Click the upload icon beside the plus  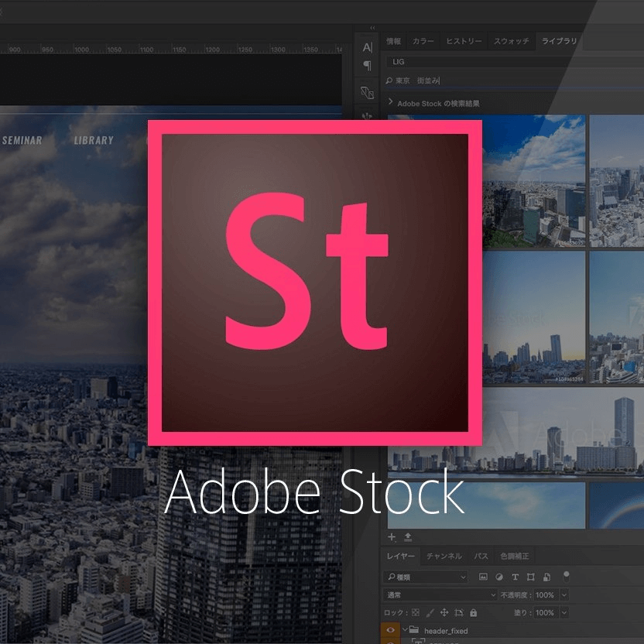click(408, 537)
